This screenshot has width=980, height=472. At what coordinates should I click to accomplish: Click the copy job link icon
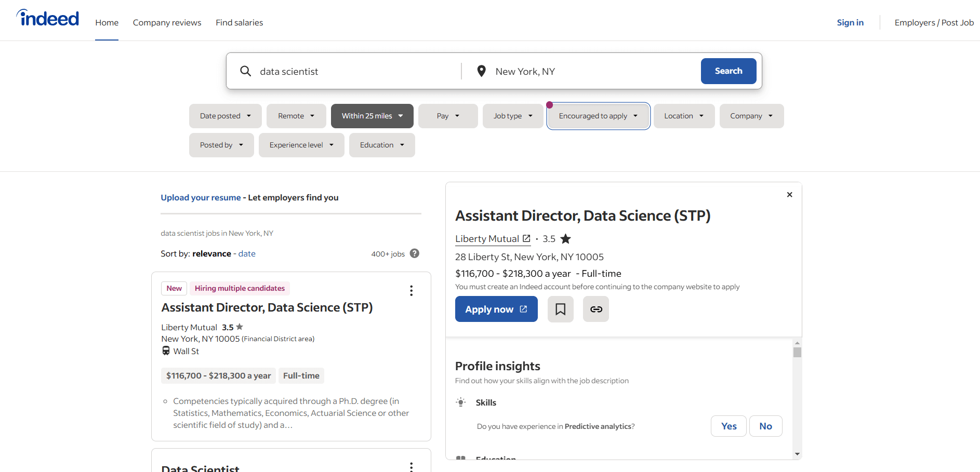[595, 309]
